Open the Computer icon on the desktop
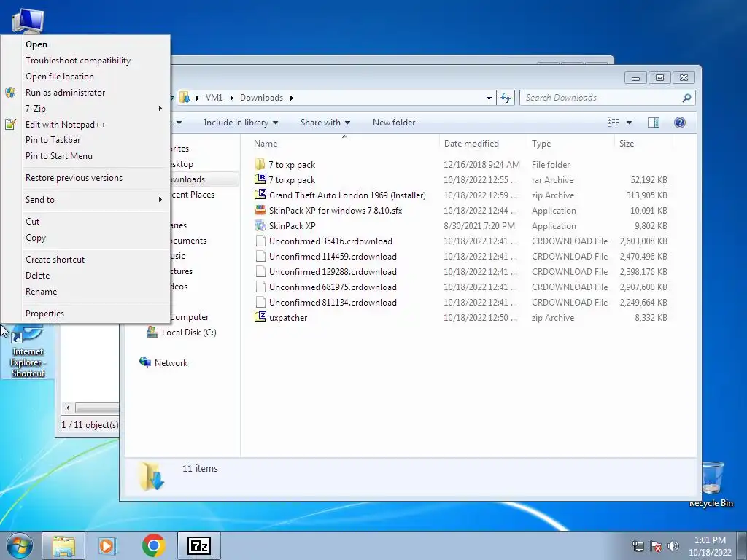This screenshot has height=560, width=747. coord(28,21)
